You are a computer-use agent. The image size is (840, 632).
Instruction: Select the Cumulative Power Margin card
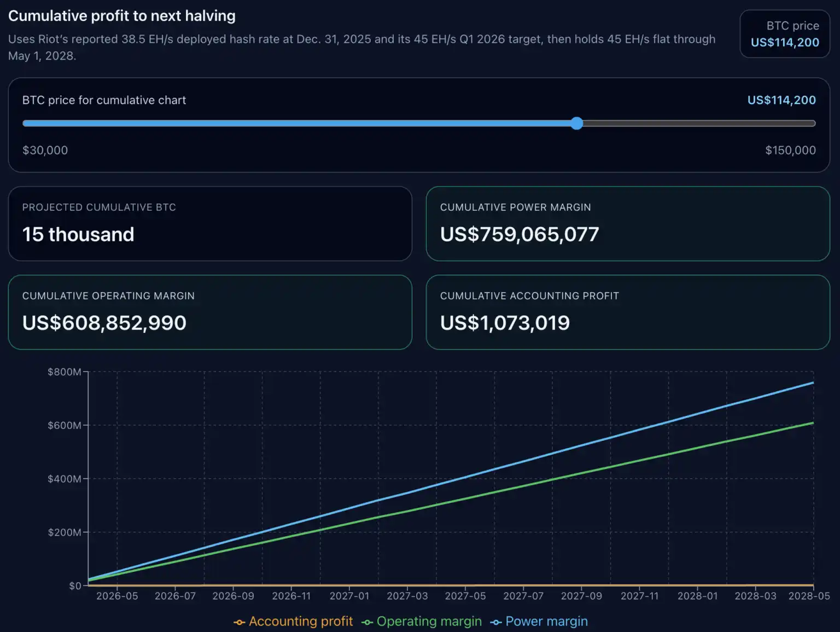(628, 224)
